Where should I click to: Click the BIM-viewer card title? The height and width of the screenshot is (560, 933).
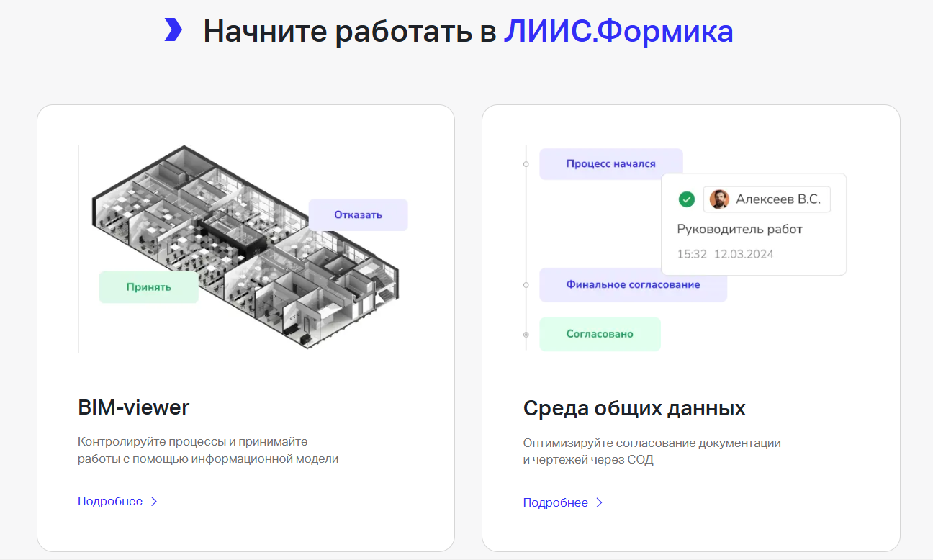(134, 407)
